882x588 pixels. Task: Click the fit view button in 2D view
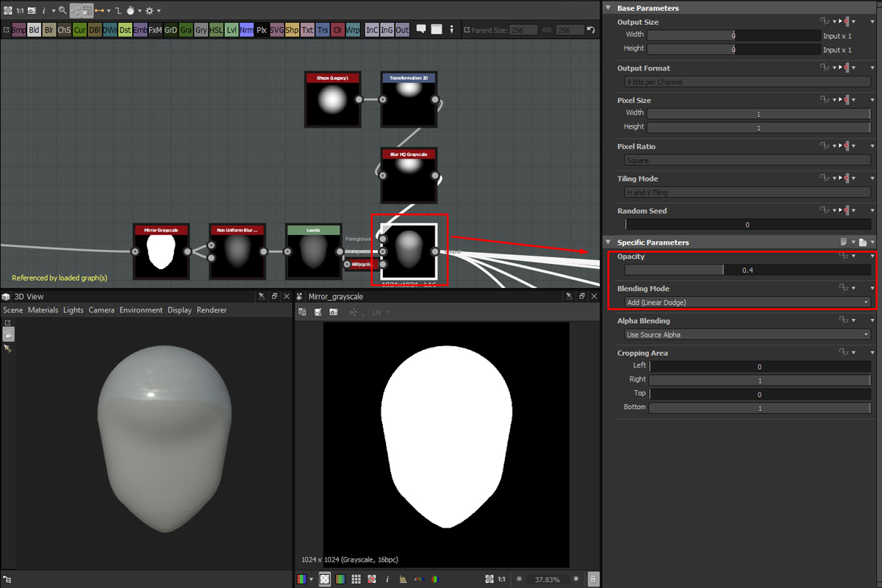coord(490,579)
